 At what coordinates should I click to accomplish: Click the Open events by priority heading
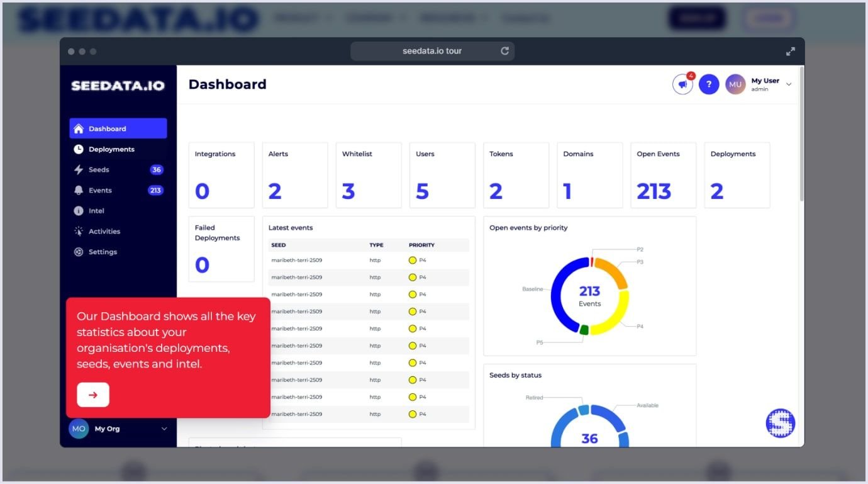(528, 228)
